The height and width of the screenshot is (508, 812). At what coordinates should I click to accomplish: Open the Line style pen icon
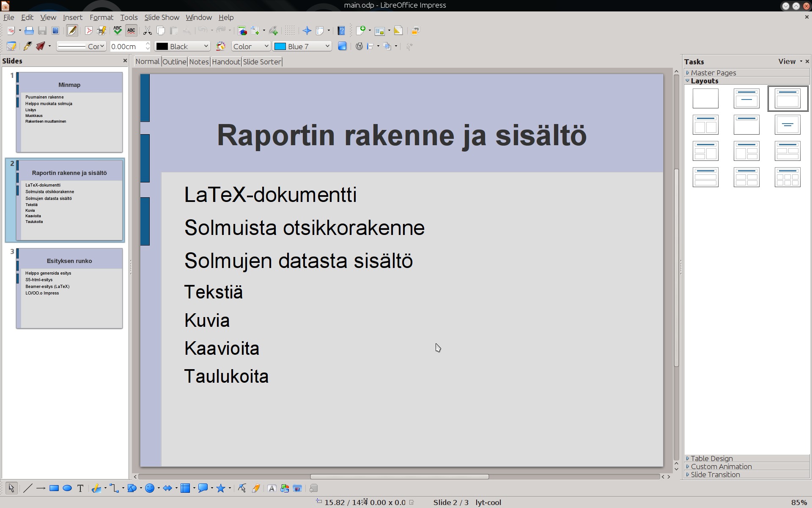point(28,46)
